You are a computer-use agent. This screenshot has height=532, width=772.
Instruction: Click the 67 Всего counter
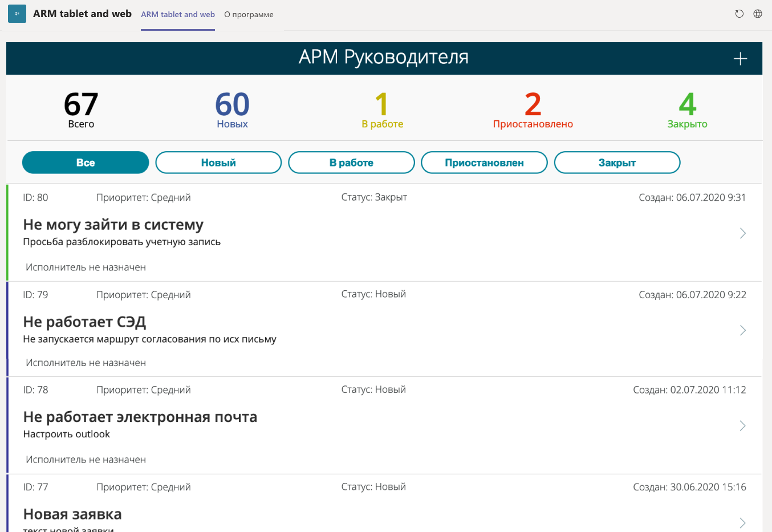pos(81,111)
